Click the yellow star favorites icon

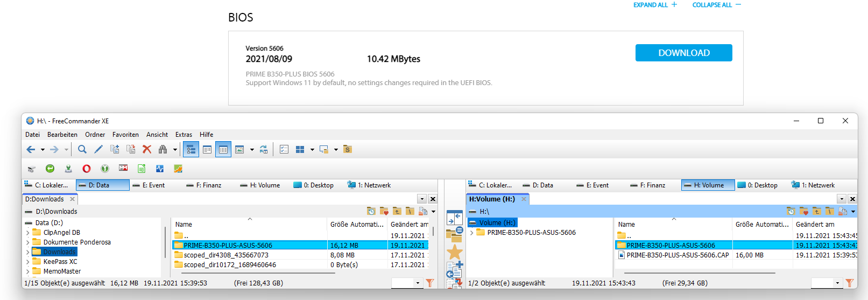click(x=455, y=252)
